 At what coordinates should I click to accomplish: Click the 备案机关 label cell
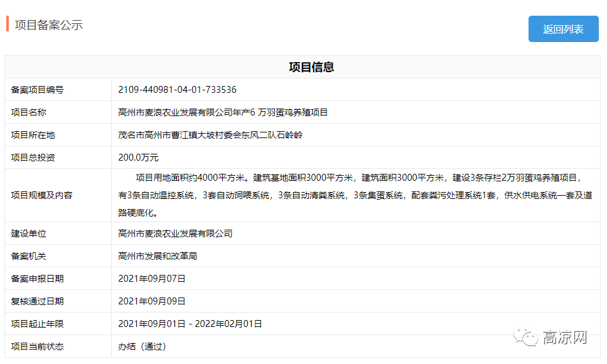58,256
